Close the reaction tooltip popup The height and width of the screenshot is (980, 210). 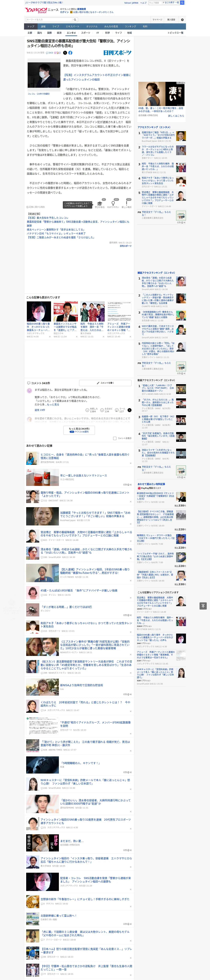[x=91, y=203]
